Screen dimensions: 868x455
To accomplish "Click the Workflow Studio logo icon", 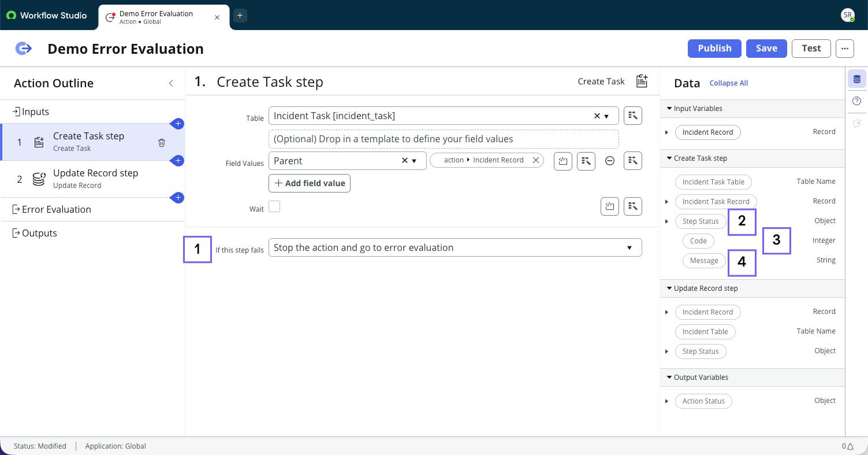I will [x=11, y=16].
